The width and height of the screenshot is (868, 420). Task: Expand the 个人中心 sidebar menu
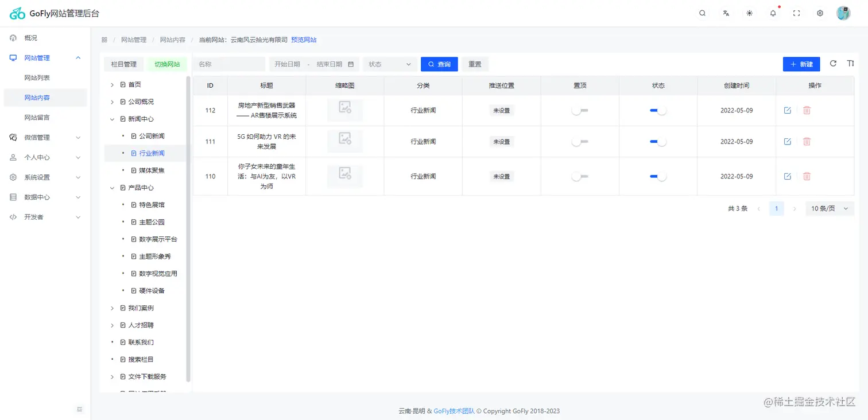click(45, 157)
